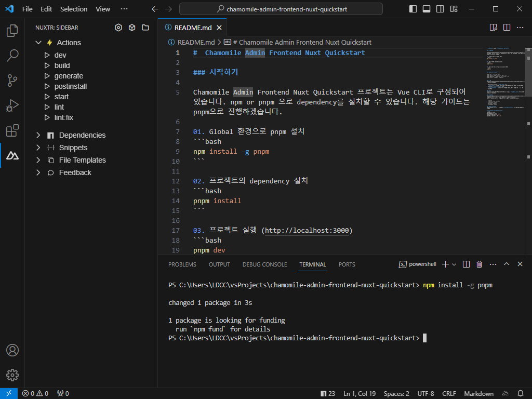Expand the Dependencies section
Screen dimensions: 532x399
click(x=38, y=136)
